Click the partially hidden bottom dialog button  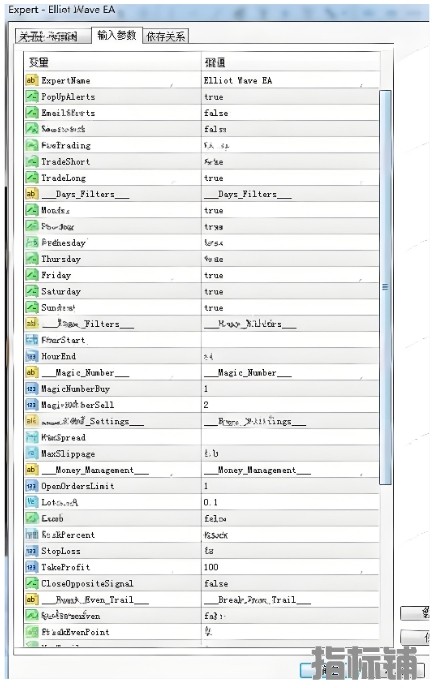pos(362,670)
